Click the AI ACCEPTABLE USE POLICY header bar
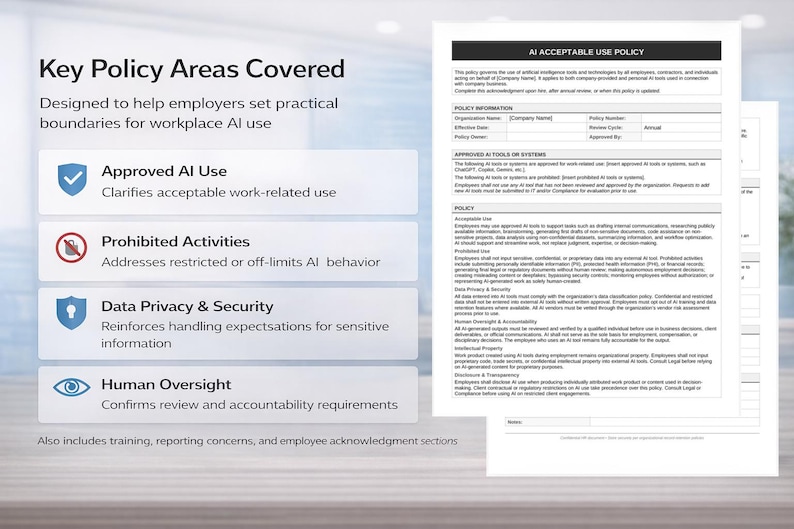Viewport: 794px width, 529px height. pos(586,51)
